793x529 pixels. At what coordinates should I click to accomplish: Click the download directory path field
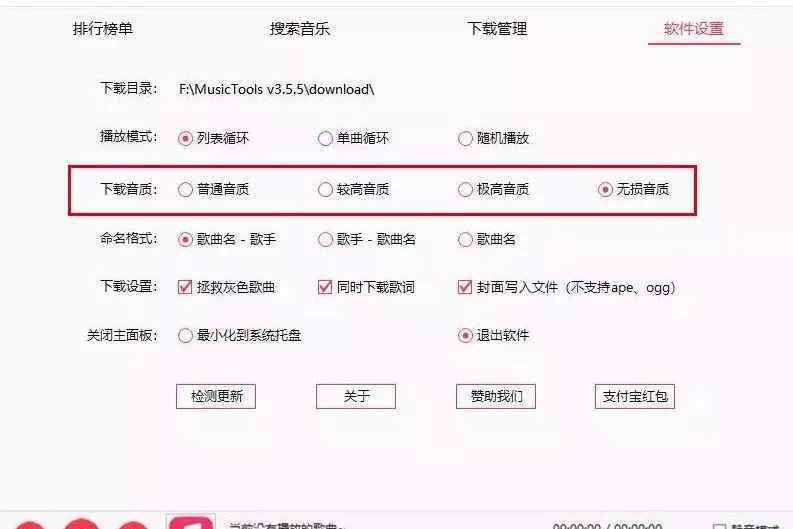click(x=277, y=90)
